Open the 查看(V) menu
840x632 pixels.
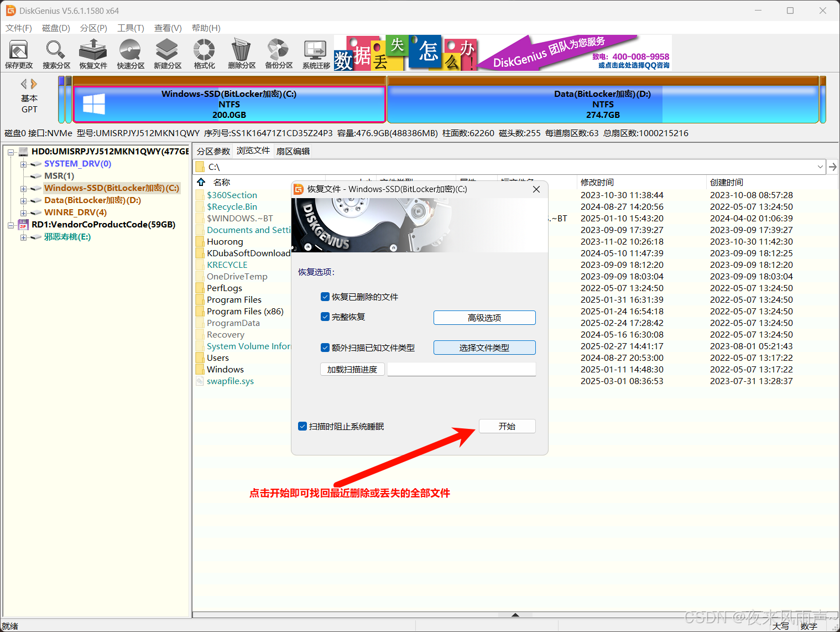click(x=168, y=28)
